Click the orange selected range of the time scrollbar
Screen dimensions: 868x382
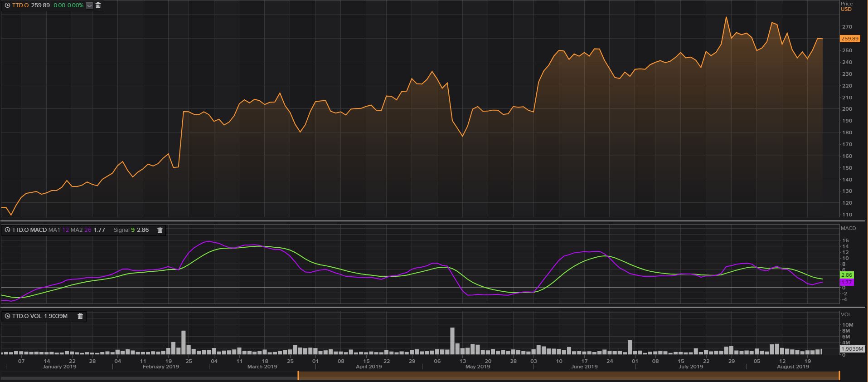click(x=568, y=376)
